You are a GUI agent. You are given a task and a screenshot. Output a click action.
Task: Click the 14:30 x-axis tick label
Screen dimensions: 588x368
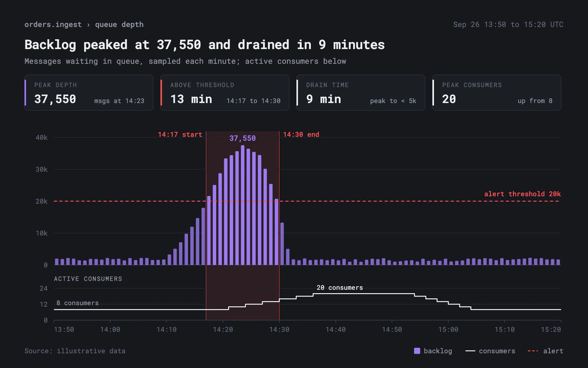point(279,329)
